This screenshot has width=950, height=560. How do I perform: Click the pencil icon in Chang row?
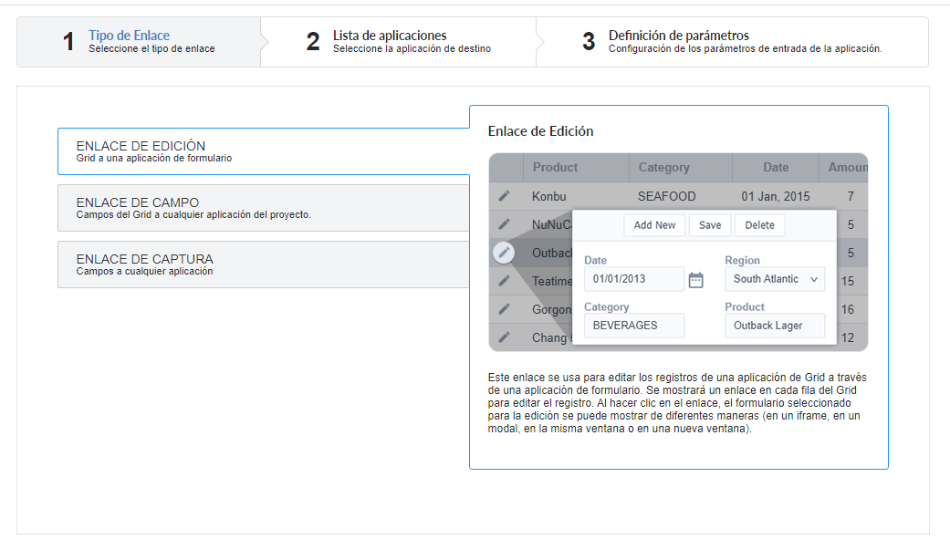(504, 337)
